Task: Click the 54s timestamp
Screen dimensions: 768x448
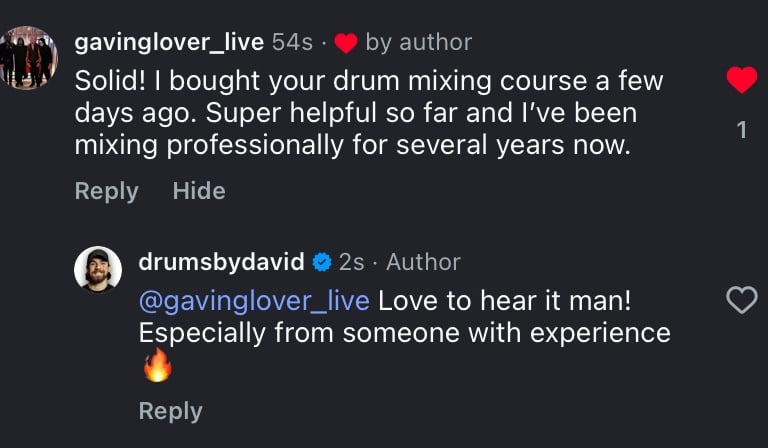Action: (292, 42)
